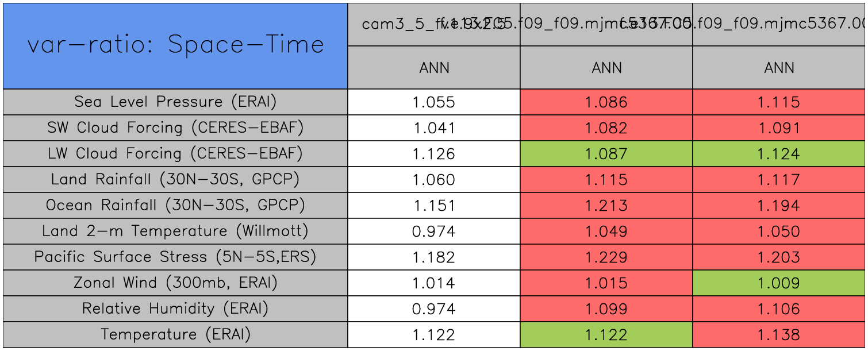Click the Sea Level Pressure (ERAI) row label

[x=175, y=102]
